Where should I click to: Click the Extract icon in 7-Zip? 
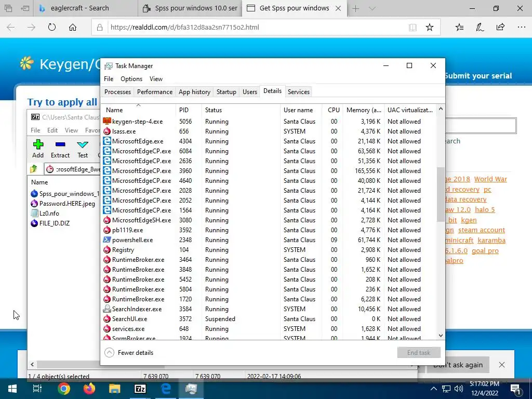pos(60,144)
